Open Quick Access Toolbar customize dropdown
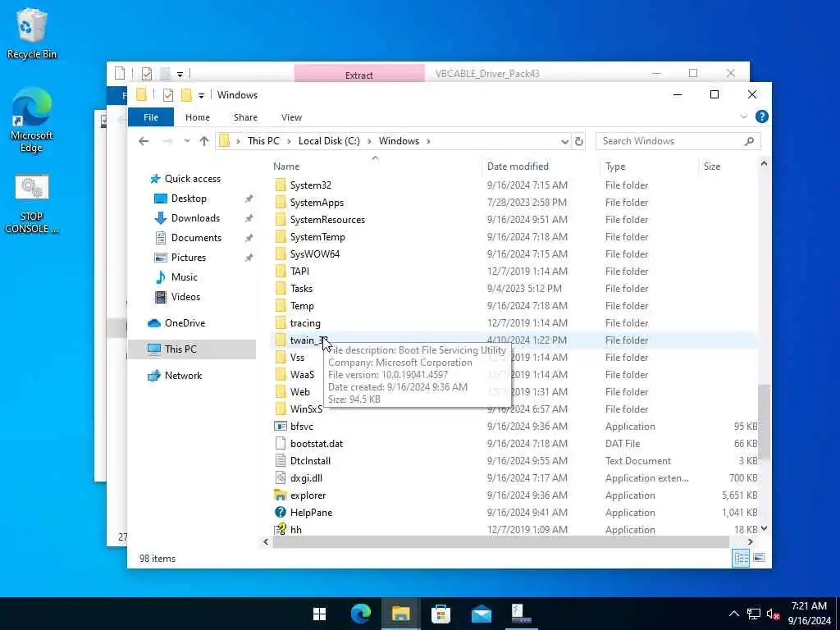The width and height of the screenshot is (840, 630). coord(201,95)
